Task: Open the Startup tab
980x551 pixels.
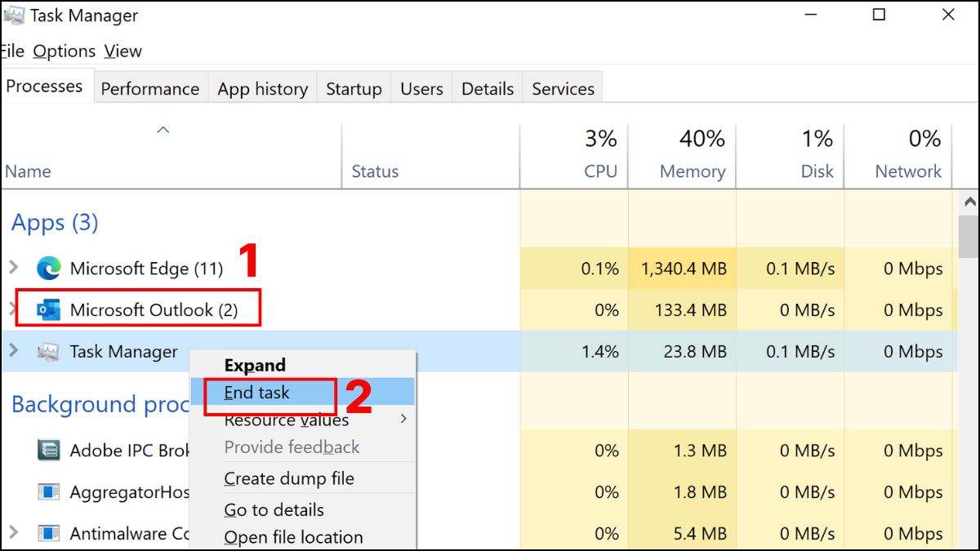Action: [x=354, y=89]
